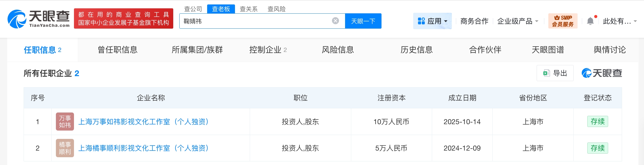
Task: Switch to the 查关系 search tab
Action: 249,9
